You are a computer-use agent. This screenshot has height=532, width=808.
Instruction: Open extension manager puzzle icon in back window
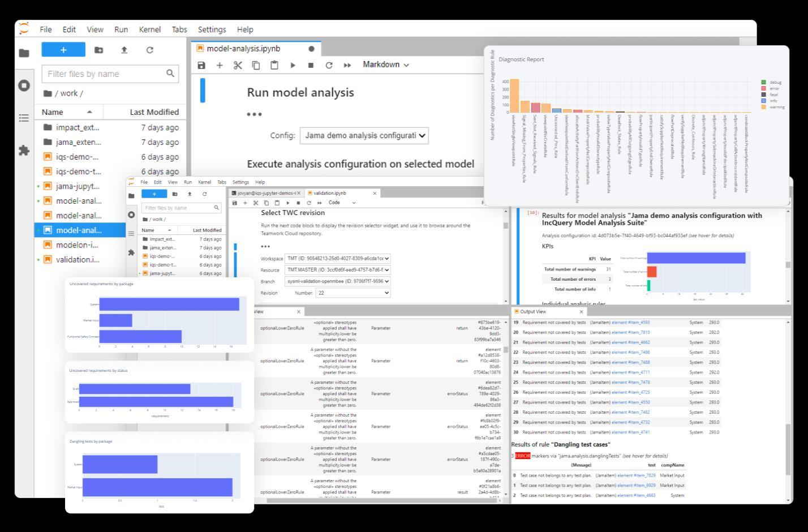[x=24, y=151]
